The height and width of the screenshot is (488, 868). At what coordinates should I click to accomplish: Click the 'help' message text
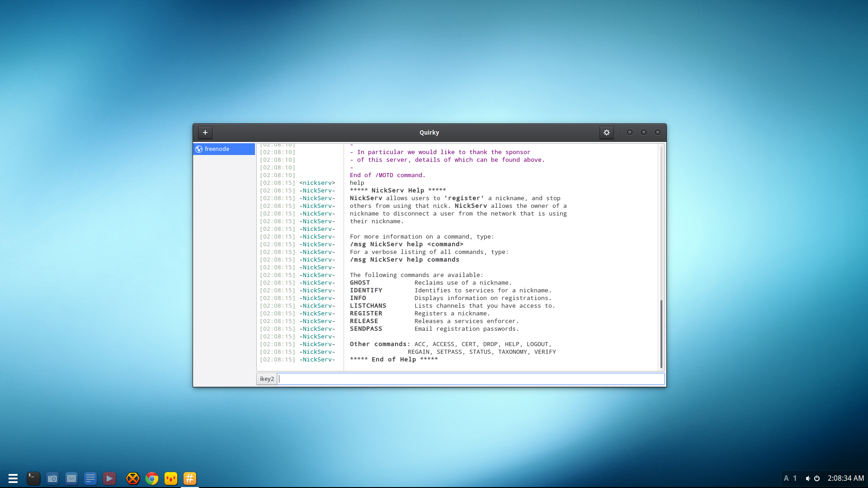(x=357, y=183)
